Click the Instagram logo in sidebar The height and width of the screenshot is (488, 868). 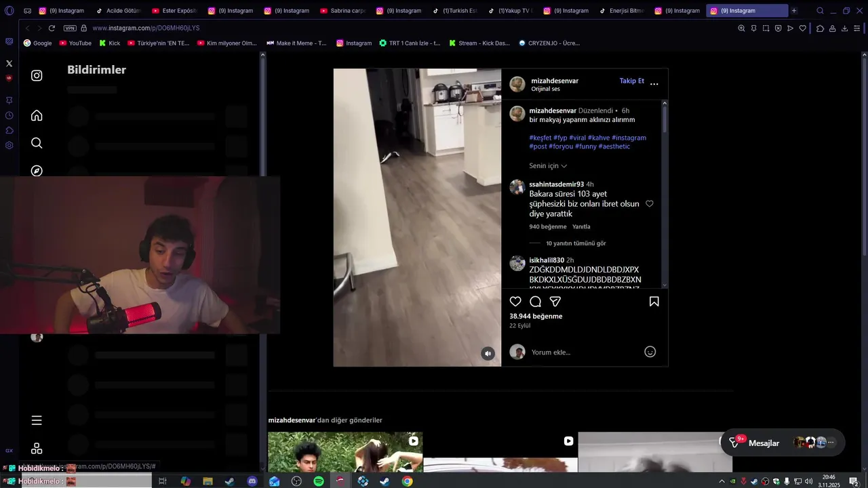[x=37, y=75]
